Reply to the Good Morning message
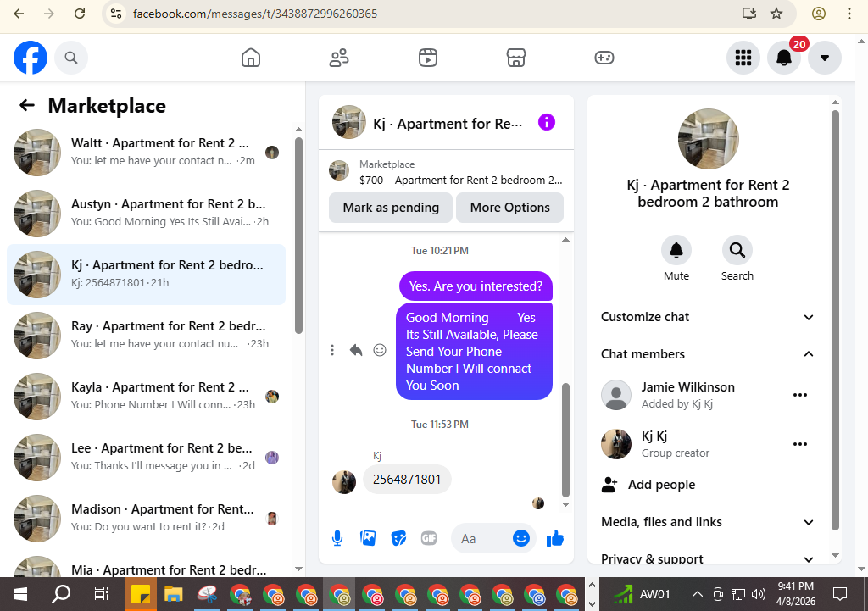 [x=356, y=350]
